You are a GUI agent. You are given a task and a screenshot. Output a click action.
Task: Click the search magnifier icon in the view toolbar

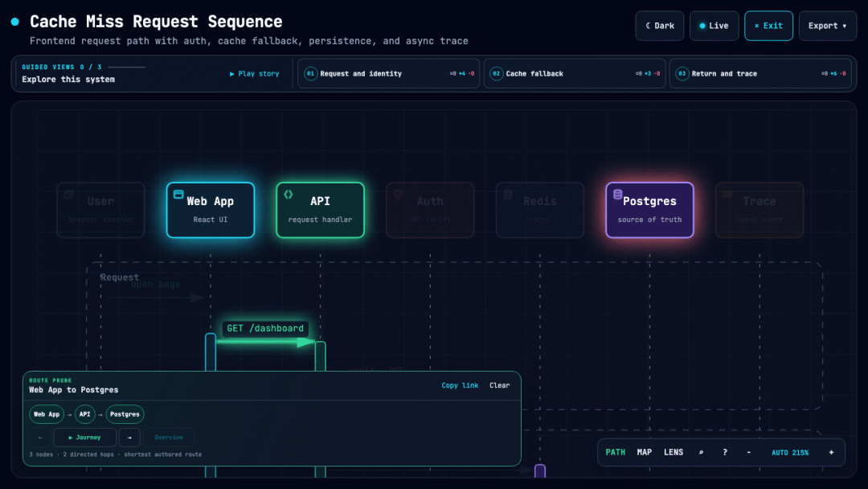tap(701, 453)
